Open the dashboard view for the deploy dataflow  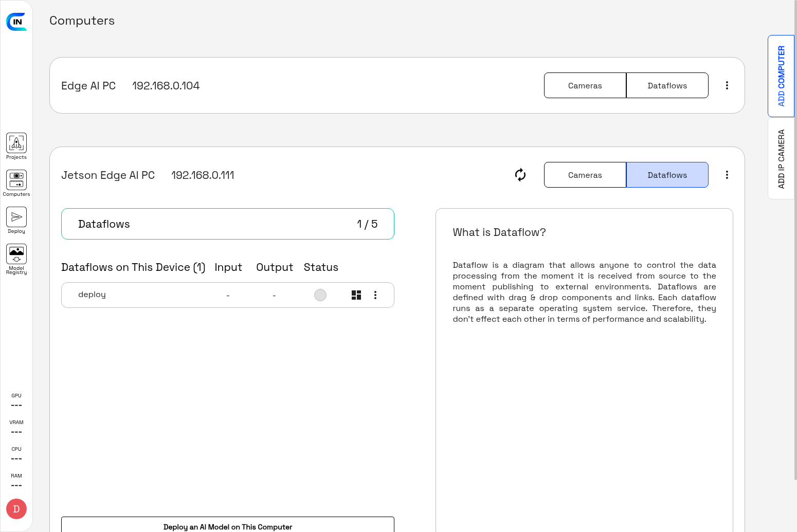(x=356, y=295)
